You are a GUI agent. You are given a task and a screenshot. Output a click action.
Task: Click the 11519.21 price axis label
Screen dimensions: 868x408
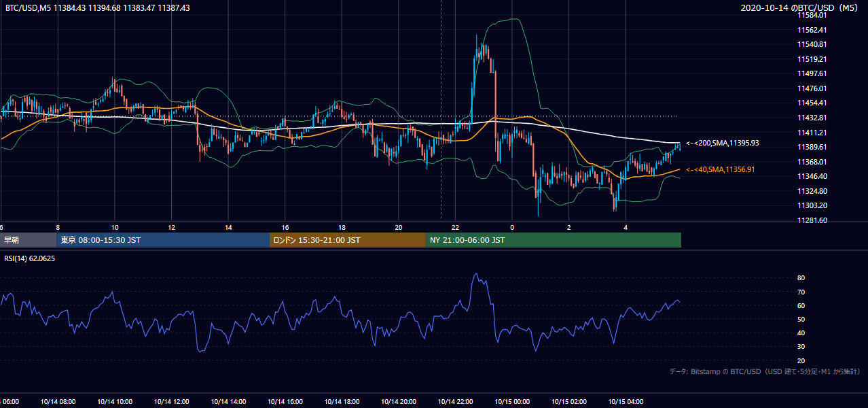812,59
